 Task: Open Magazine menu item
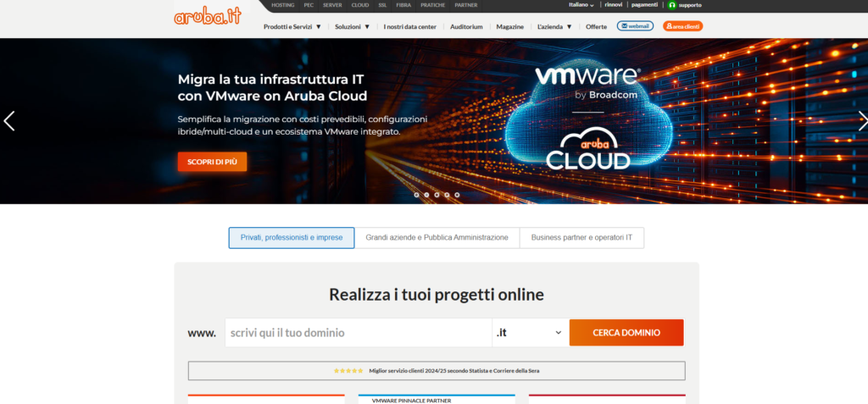(x=509, y=26)
